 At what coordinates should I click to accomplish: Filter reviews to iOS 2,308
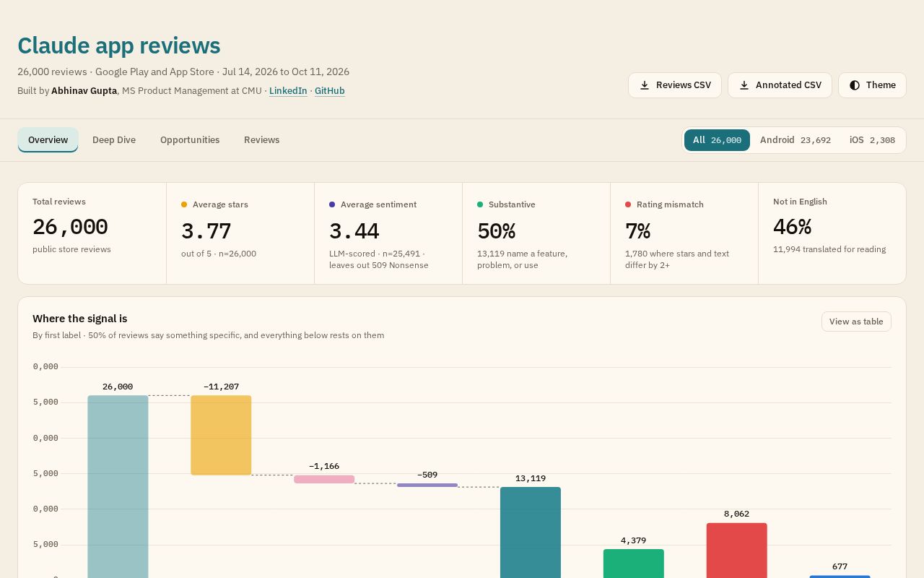tap(872, 140)
